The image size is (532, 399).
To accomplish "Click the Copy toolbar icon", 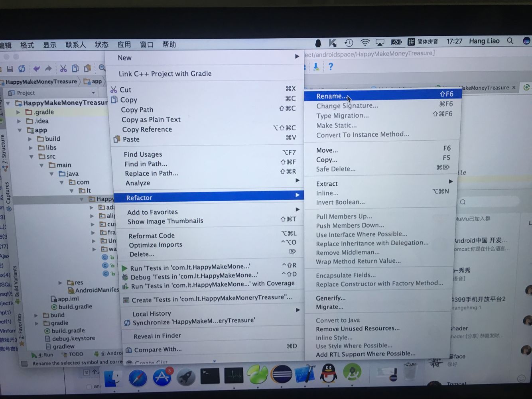I will tap(75, 68).
